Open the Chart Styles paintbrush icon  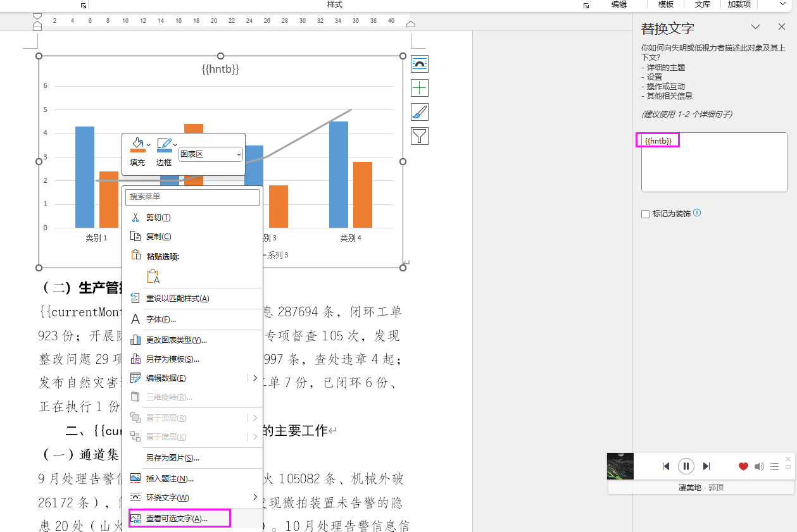420,112
